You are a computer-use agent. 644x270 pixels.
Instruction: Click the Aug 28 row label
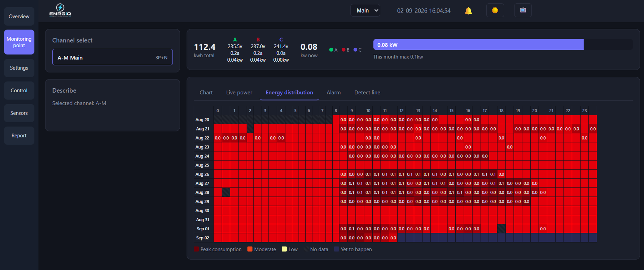pos(202,192)
